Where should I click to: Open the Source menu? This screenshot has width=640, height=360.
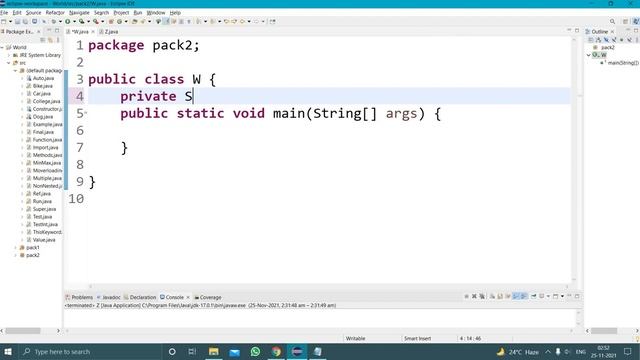click(33, 13)
